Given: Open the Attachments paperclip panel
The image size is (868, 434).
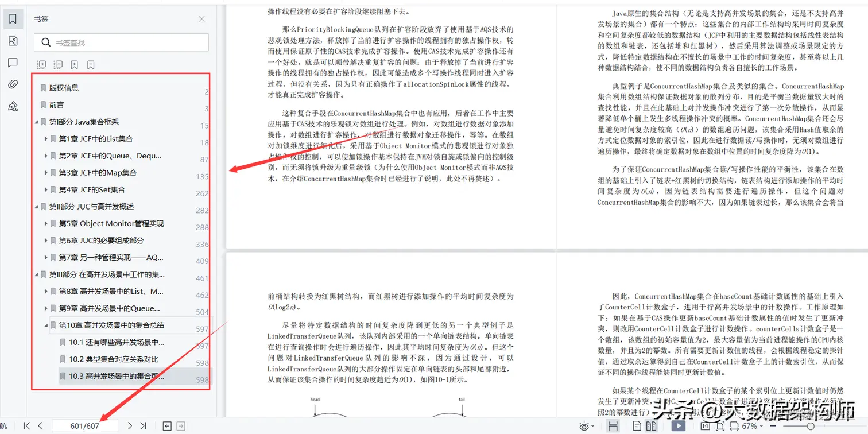Looking at the screenshot, I should coord(13,84).
